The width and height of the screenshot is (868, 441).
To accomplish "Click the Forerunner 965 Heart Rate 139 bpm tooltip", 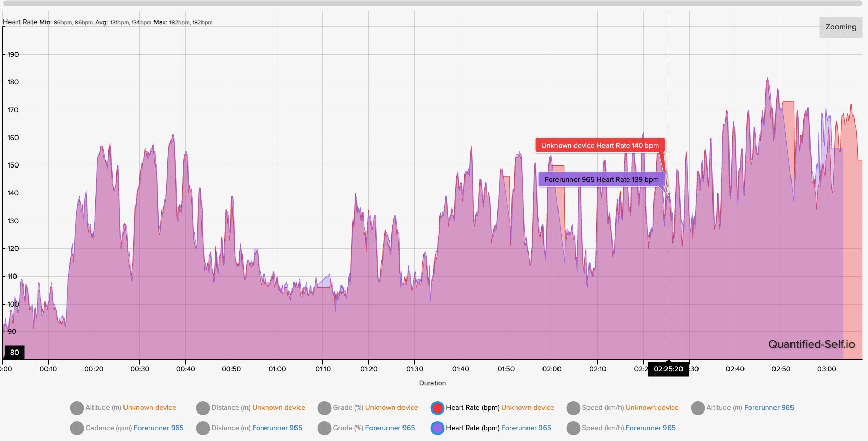I will pyautogui.click(x=601, y=179).
